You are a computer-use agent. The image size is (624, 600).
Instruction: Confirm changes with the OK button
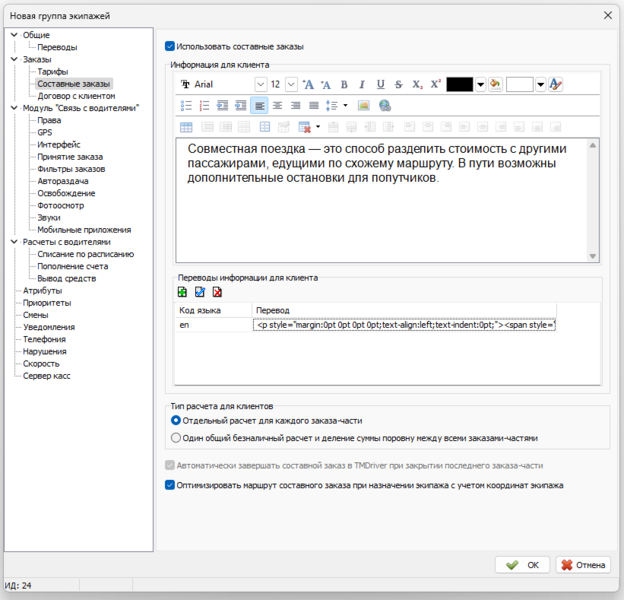[x=523, y=564]
